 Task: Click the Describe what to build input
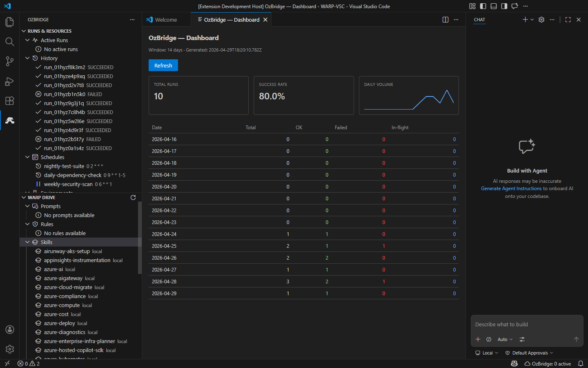[x=527, y=324]
